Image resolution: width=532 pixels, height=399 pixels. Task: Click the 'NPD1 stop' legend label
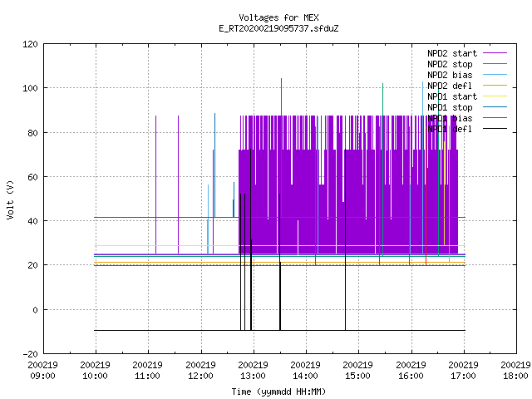450,107
